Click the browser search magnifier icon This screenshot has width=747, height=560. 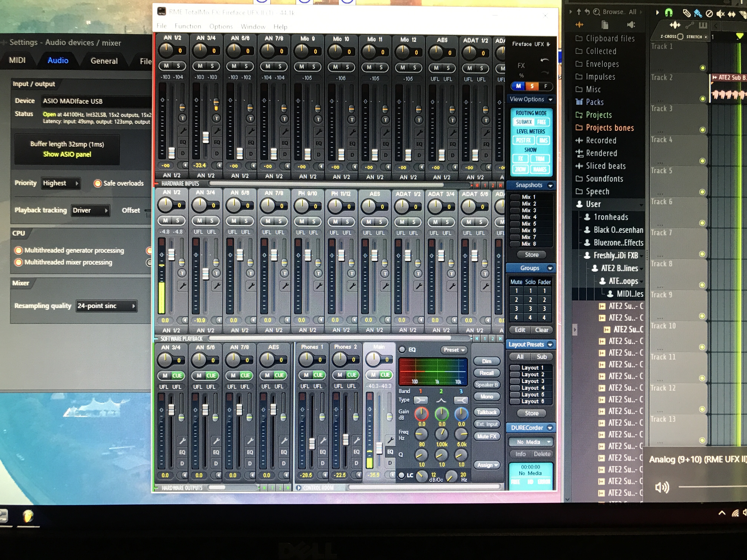click(597, 12)
